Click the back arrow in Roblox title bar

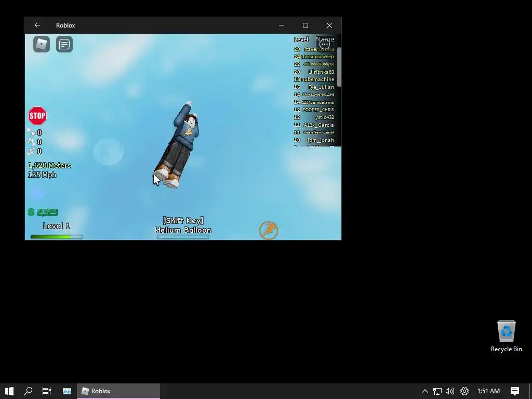point(37,25)
